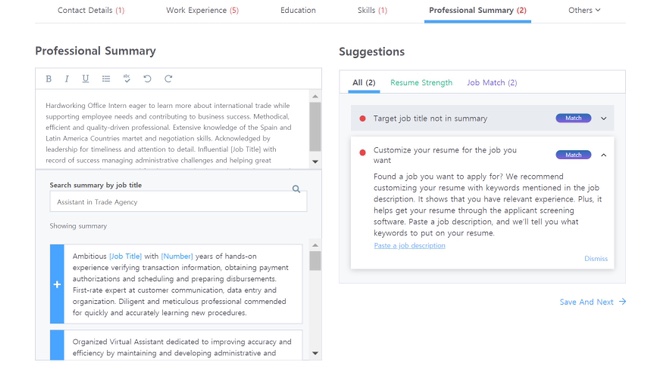Add the 'Ambitious [Job Title]' summary with plus icon
650x380 pixels.
pos(57,284)
